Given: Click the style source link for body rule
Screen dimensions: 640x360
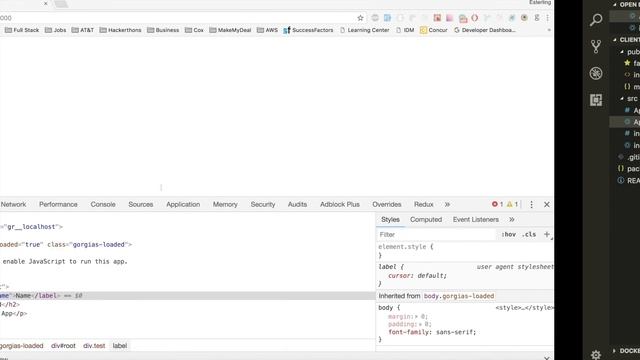Looking at the screenshot, I should (524, 308).
